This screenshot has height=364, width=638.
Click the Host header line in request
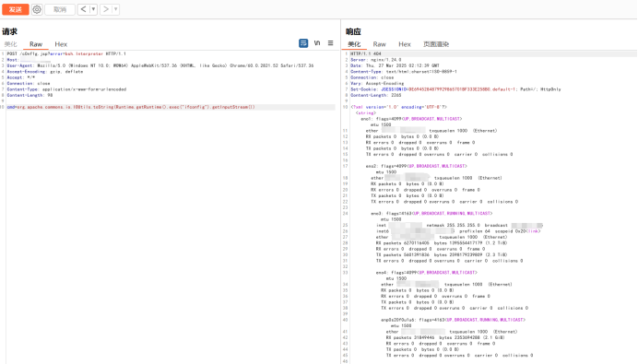[x=29, y=60]
